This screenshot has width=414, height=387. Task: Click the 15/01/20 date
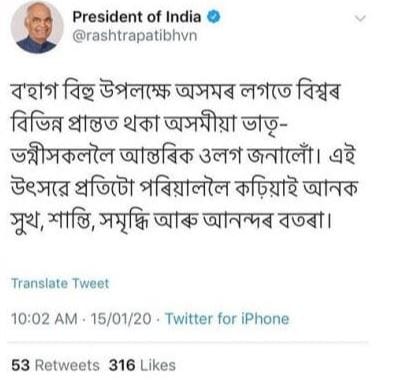121,319
